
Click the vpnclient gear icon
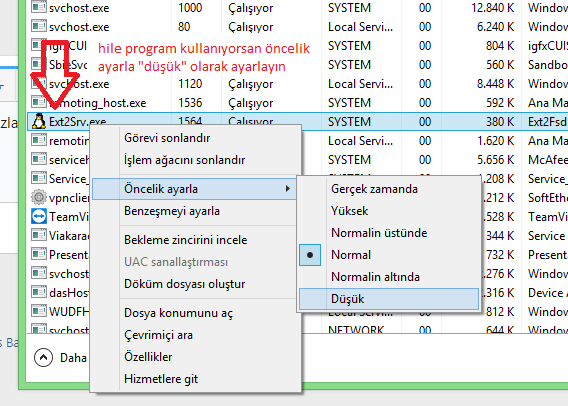[x=39, y=197]
